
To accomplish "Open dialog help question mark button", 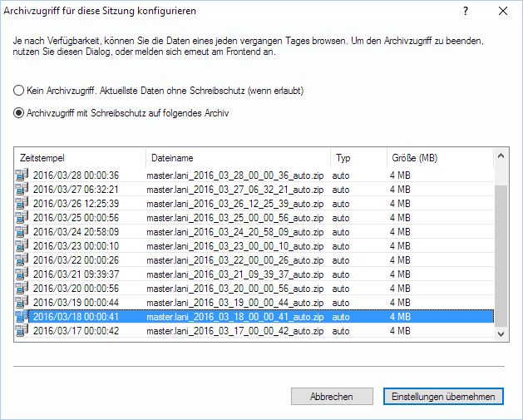I will 466,11.
